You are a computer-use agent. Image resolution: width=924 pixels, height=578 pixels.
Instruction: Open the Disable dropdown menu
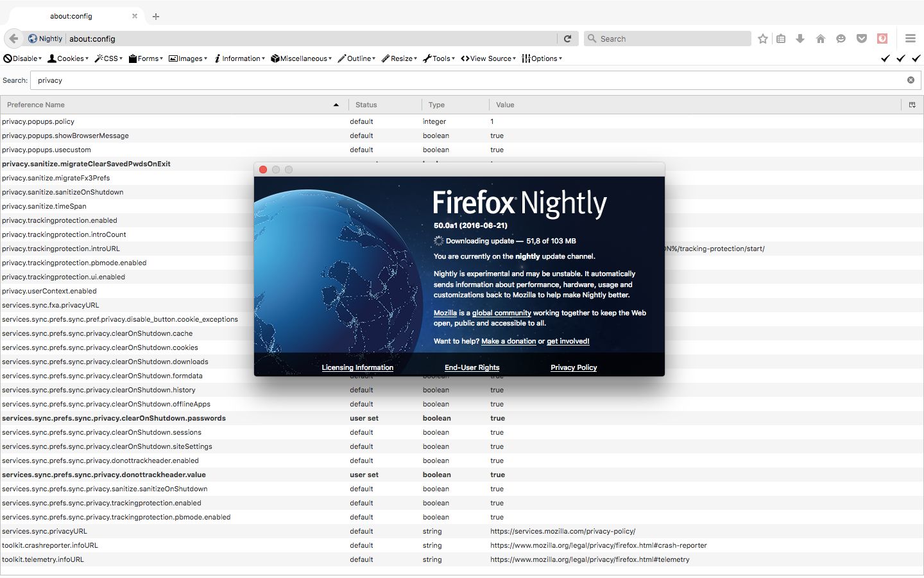tap(23, 58)
